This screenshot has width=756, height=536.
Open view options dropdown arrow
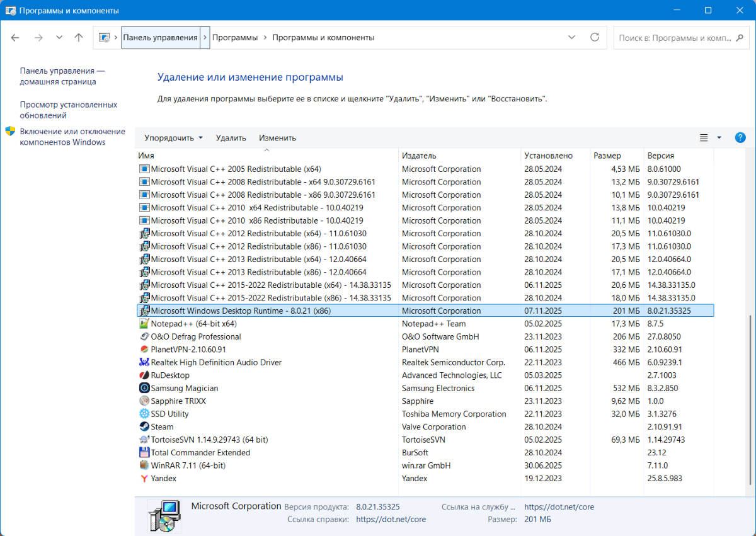719,138
